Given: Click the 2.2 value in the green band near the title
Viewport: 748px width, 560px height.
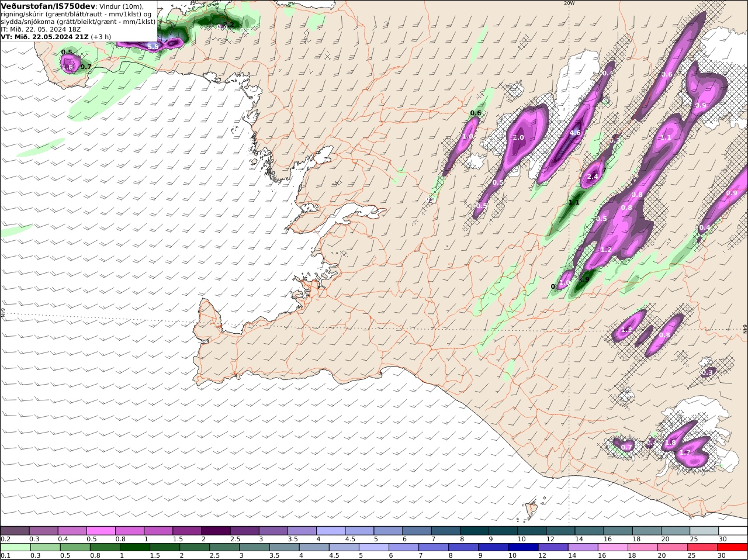Looking at the screenshot, I should (228, 25).
